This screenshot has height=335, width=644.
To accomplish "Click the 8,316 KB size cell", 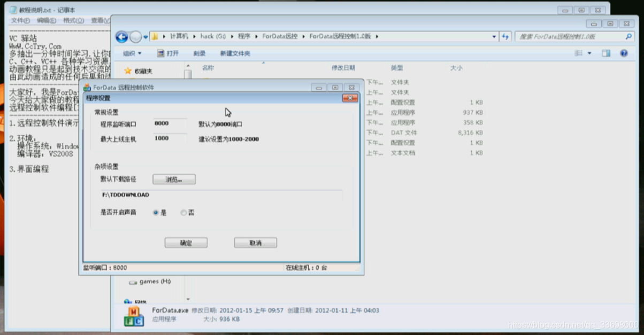I will [471, 133].
